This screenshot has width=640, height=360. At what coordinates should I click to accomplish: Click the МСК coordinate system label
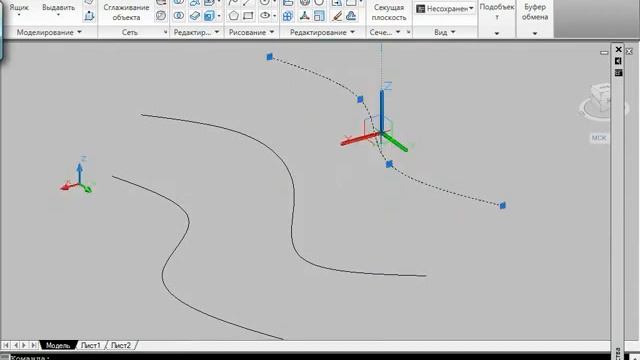599,138
